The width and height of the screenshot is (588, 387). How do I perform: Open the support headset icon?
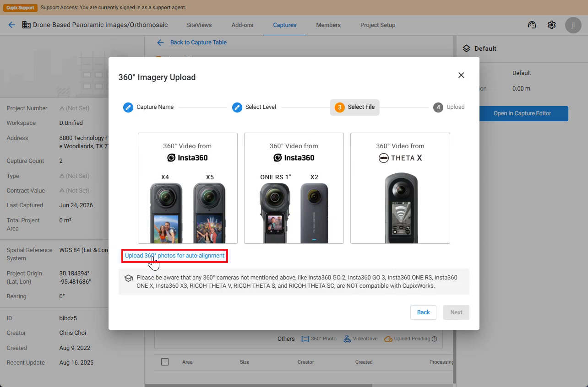click(x=532, y=25)
